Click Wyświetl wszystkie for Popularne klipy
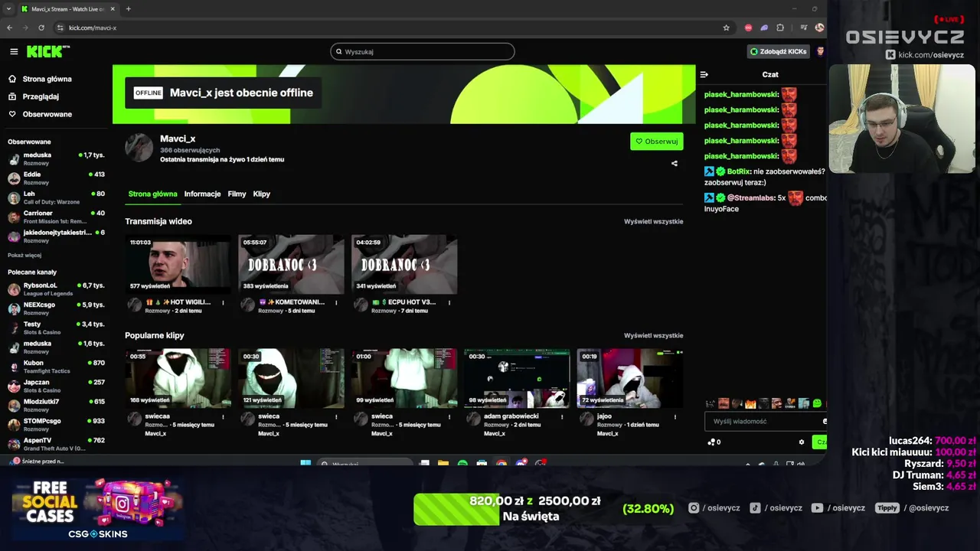This screenshot has width=980, height=551. tap(653, 335)
